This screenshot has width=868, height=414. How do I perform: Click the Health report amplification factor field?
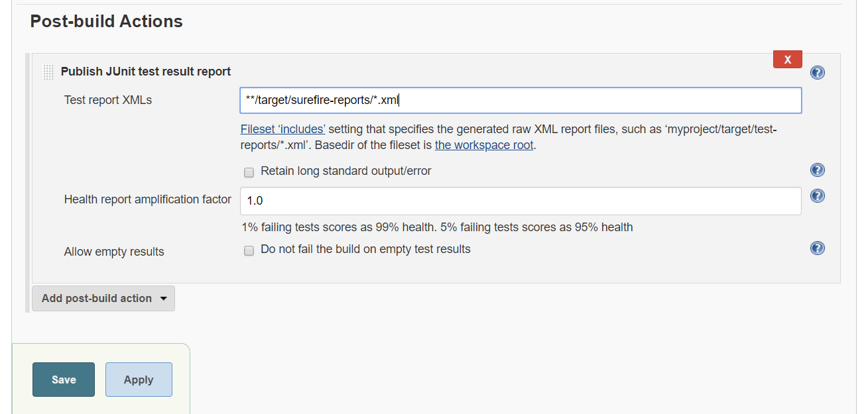tap(521, 201)
